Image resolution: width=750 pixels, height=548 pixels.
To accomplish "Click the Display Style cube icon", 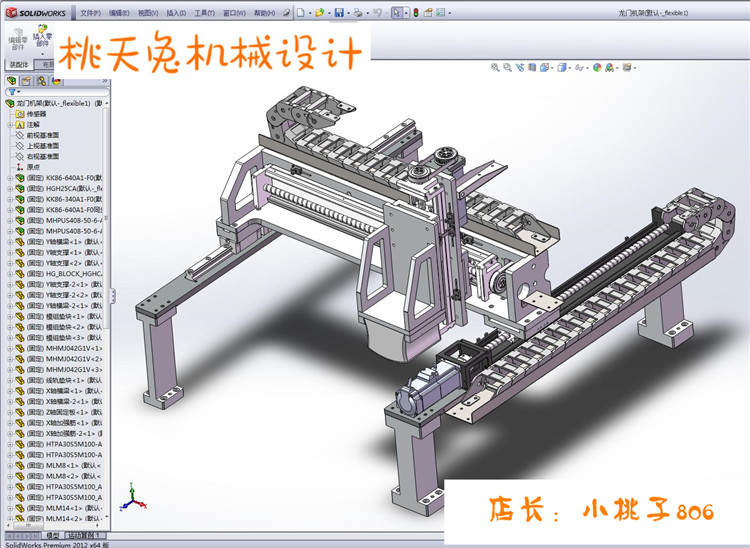I will [x=562, y=67].
